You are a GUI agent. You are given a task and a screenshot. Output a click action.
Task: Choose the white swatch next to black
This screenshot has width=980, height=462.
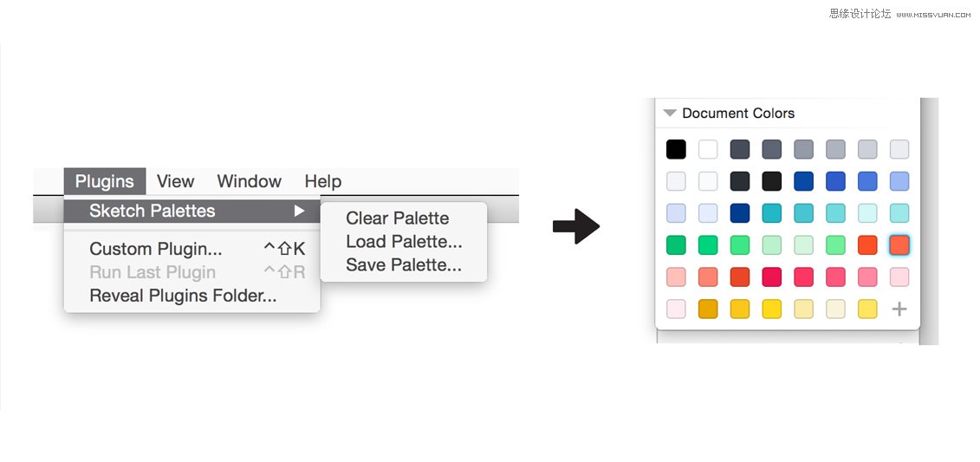point(708,149)
